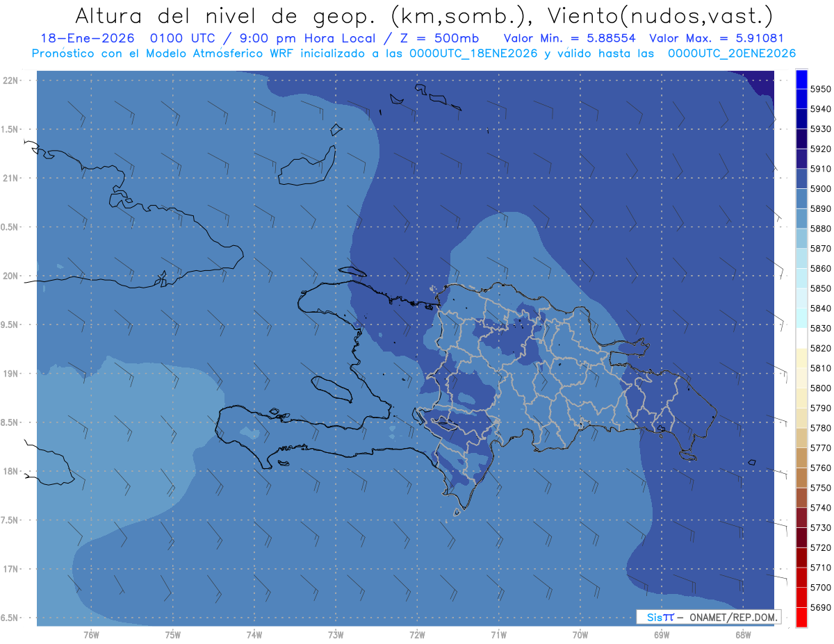Click the 5850 colorbar value

820,288
